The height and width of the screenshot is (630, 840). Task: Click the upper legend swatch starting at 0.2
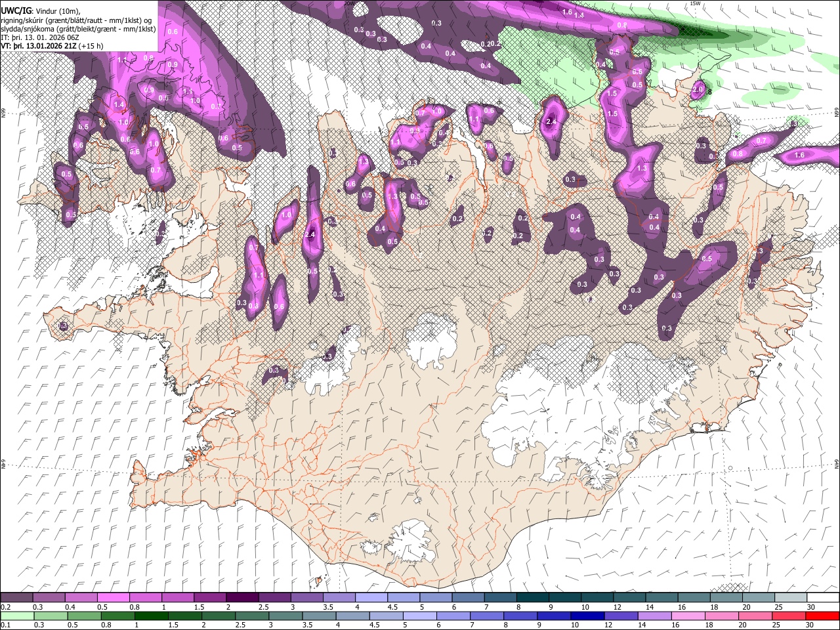[16, 597]
